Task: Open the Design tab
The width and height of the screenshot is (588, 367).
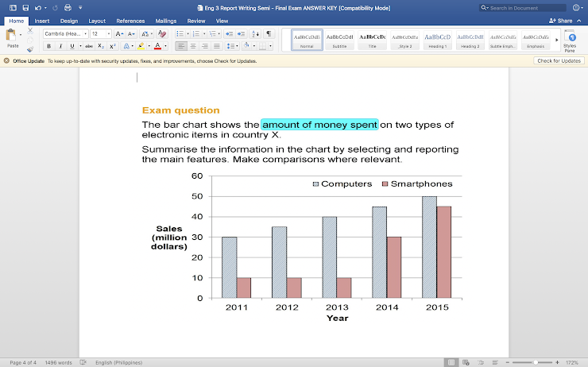Action: (x=69, y=21)
